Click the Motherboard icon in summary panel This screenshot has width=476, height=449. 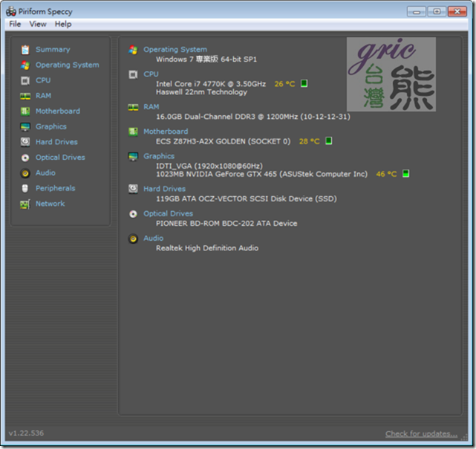(x=133, y=132)
